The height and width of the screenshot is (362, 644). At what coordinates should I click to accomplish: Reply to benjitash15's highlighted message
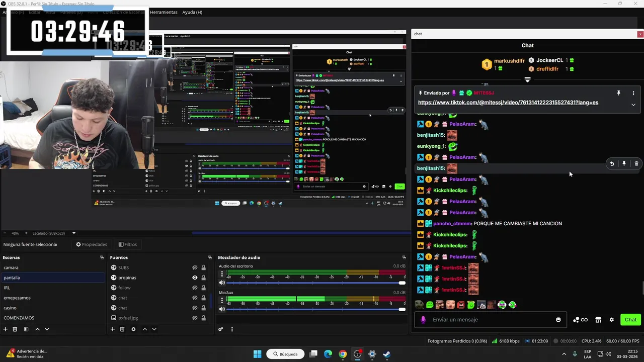pos(612,163)
